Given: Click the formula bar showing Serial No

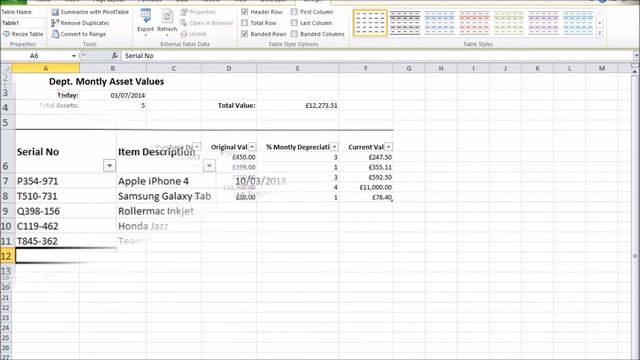Looking at the screenshot, I should (x=377, y=56).
